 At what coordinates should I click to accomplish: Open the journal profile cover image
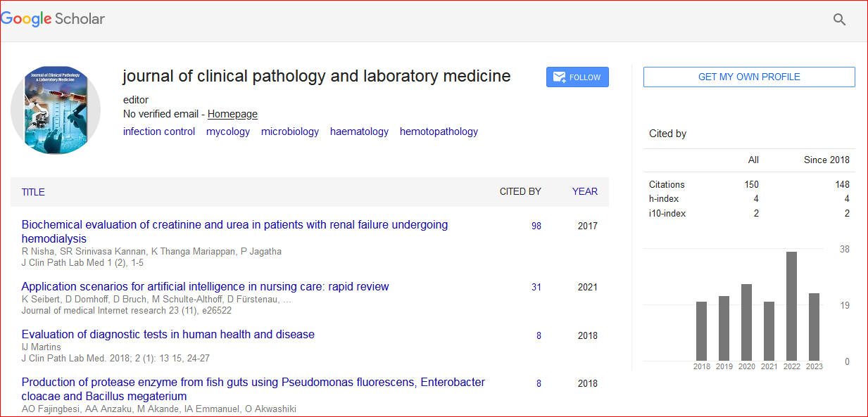56,110
